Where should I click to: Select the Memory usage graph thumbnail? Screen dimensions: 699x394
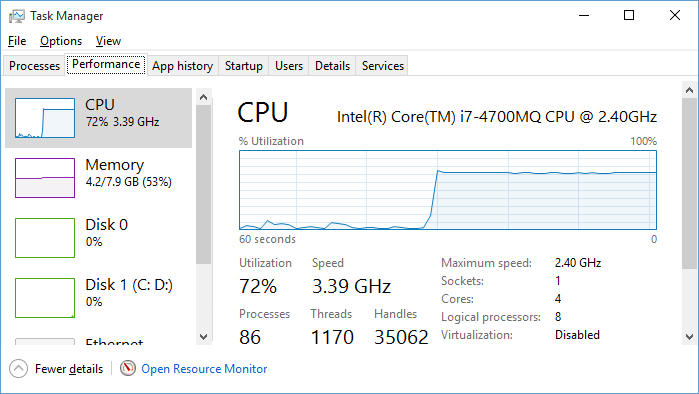click(45, 178)
